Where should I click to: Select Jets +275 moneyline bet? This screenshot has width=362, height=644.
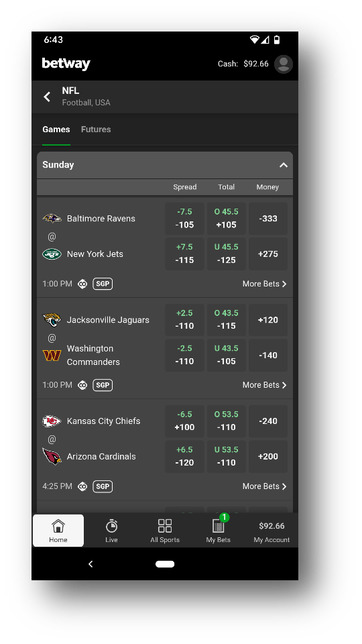268,254
